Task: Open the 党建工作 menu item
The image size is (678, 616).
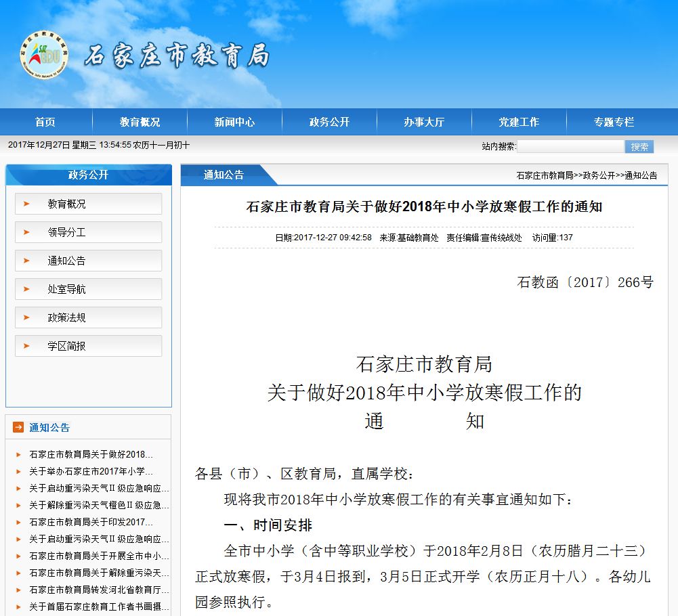Action: (x=520, y=122)
